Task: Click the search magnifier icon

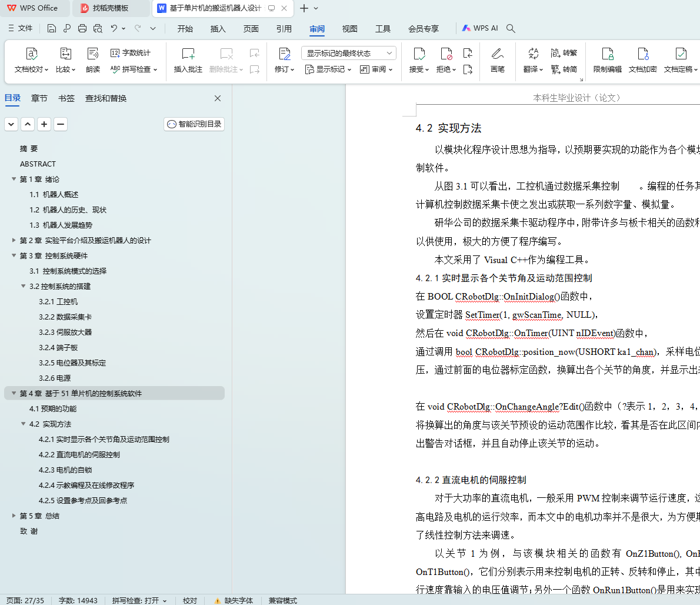Action: 511,29
